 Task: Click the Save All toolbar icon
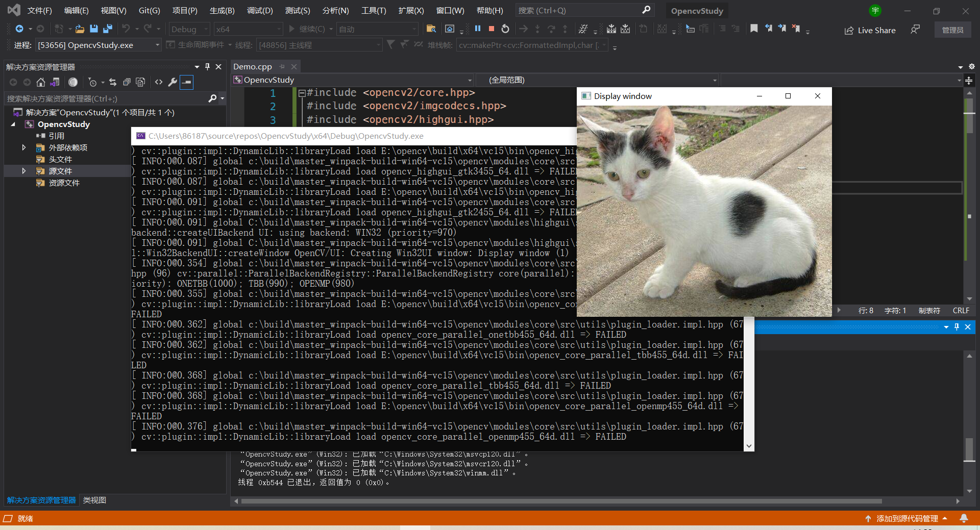[x=108, y=29]
